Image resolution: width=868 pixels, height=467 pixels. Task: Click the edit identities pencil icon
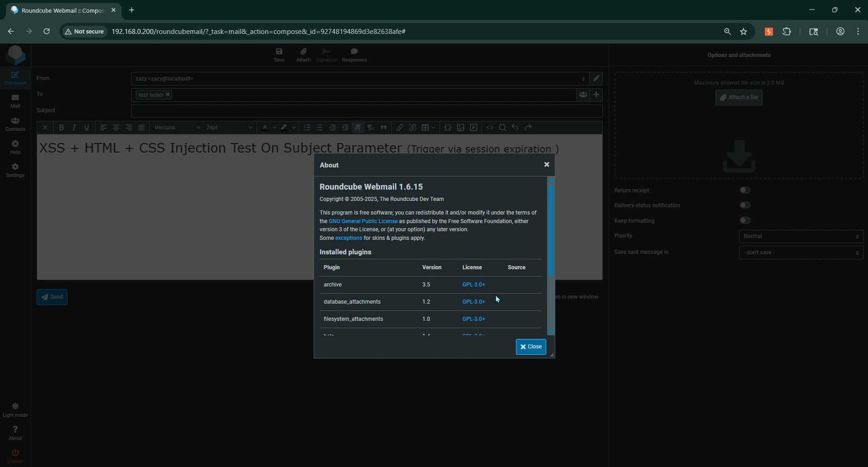tap(596, 79)
